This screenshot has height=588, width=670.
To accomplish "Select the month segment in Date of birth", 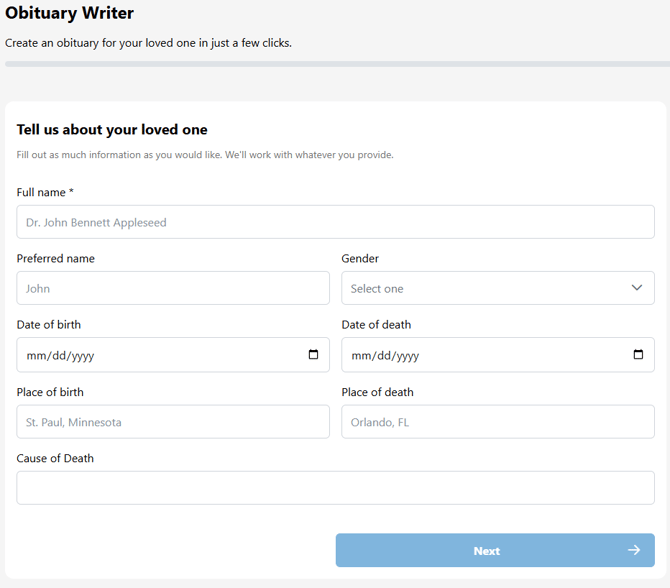I will tap(36, 356).
